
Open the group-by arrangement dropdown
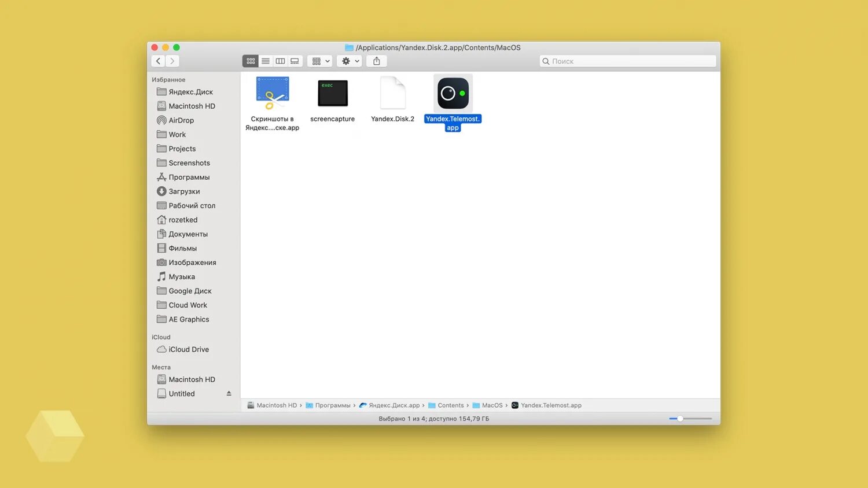point(320,61)
